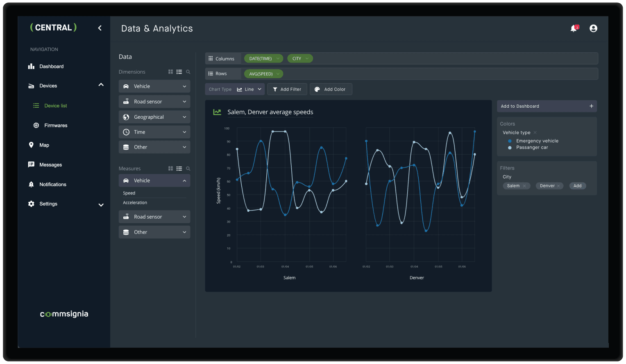Select the Acceleration measure
Image resolution: width=626 pixels, height=364 pixels.
(x=135, y=203)
